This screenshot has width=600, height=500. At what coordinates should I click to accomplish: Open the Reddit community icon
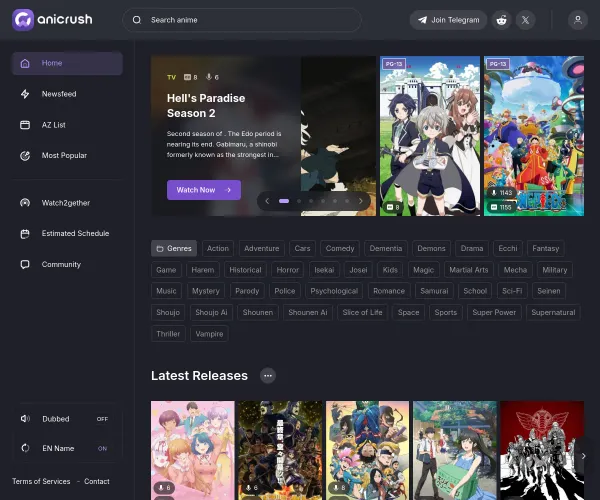click(501, 19)
